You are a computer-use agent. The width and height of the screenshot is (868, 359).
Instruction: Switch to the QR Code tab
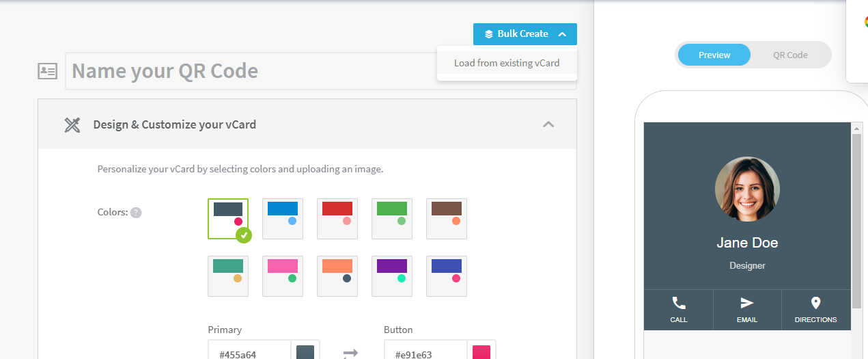(x=790, y=55)
